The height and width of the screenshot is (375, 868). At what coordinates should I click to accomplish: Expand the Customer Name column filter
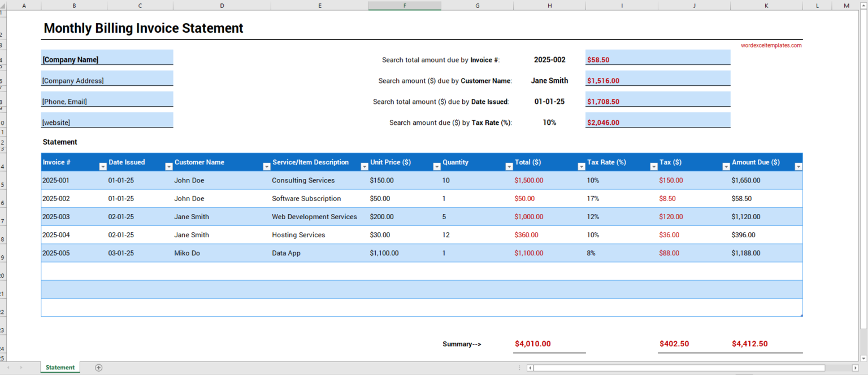266,167
